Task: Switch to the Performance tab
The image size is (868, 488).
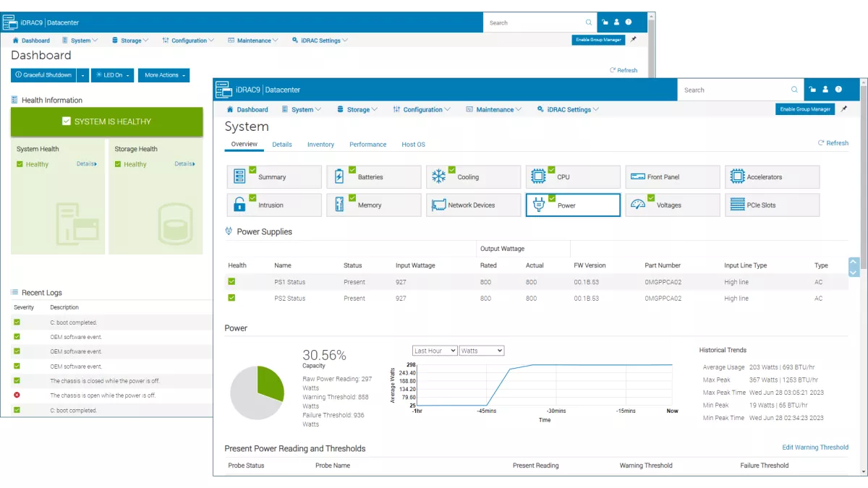Action: [x=368, y=145]
